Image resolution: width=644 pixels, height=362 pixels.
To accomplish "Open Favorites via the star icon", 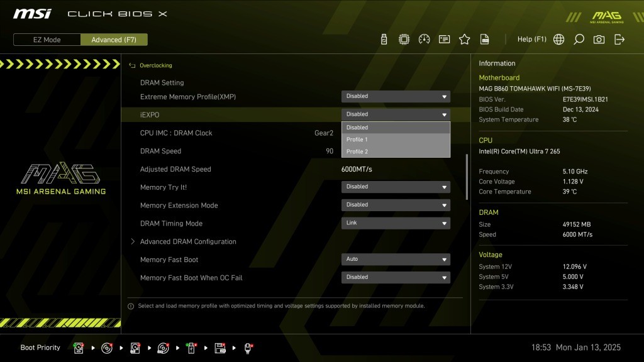I will [x=464, y=40].
